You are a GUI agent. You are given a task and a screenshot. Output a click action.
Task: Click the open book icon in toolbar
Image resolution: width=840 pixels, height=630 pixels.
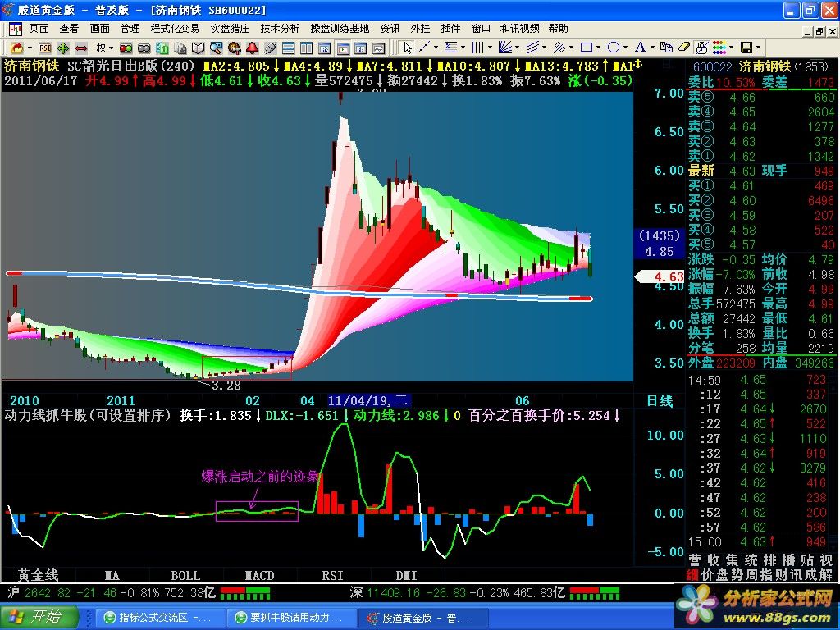click(x=199, y=48)
